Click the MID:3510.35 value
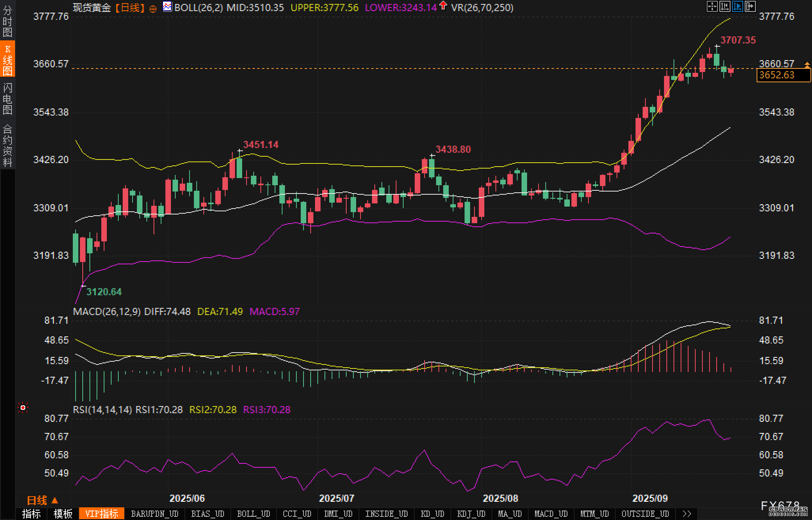 click(x=255, y=8)
